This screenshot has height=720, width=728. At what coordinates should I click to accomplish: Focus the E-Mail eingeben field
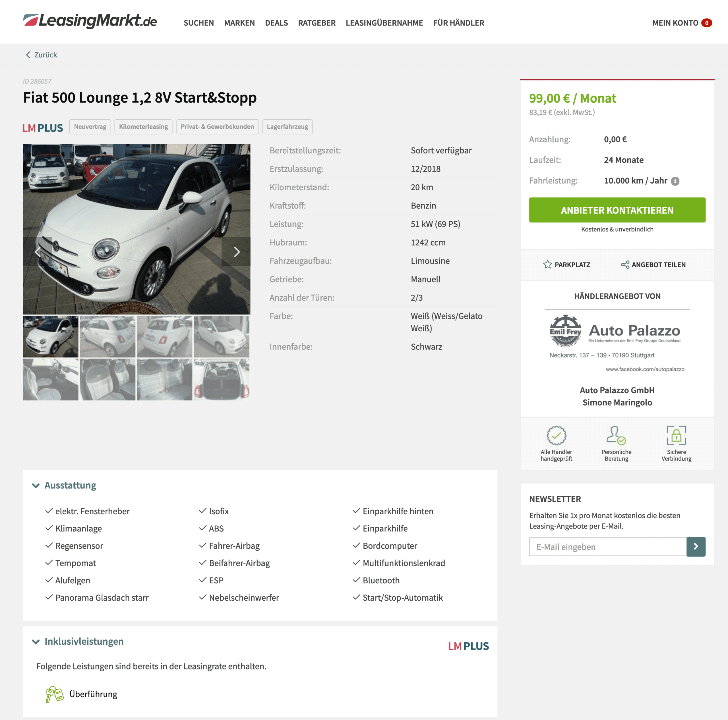tap(607, 547)
